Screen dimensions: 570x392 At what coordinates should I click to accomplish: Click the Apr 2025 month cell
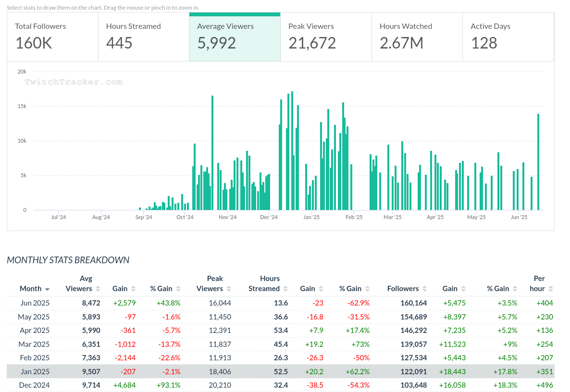click(x=35, y=330)
